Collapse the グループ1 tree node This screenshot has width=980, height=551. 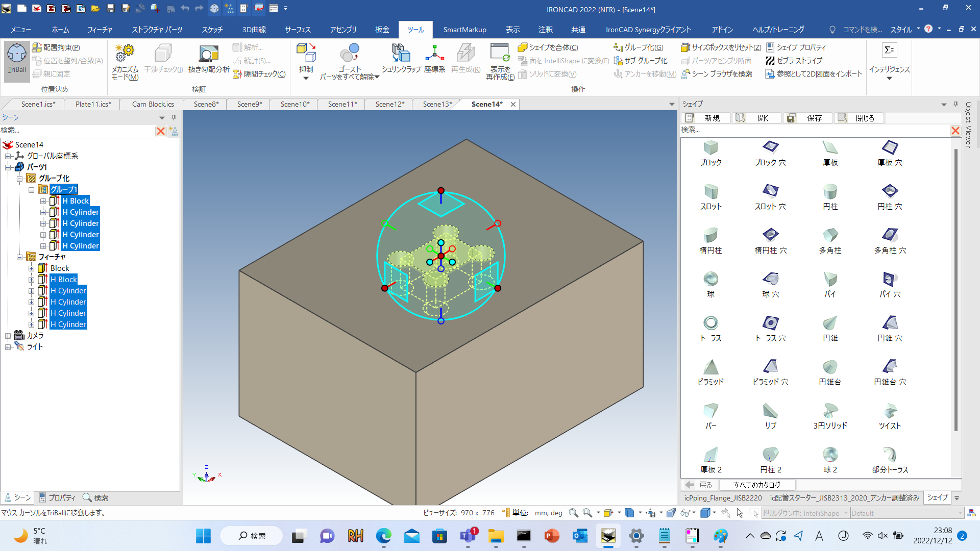pyautogui.click(x=32, y=190)
